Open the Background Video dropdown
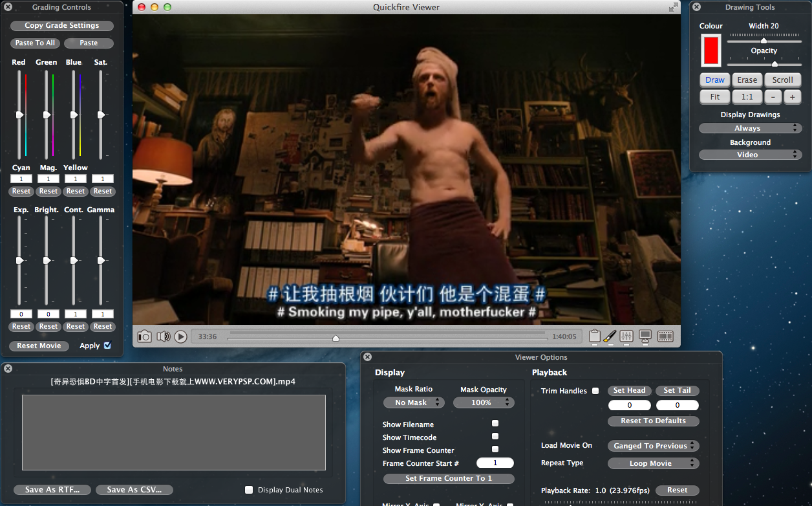 [750, 155]
